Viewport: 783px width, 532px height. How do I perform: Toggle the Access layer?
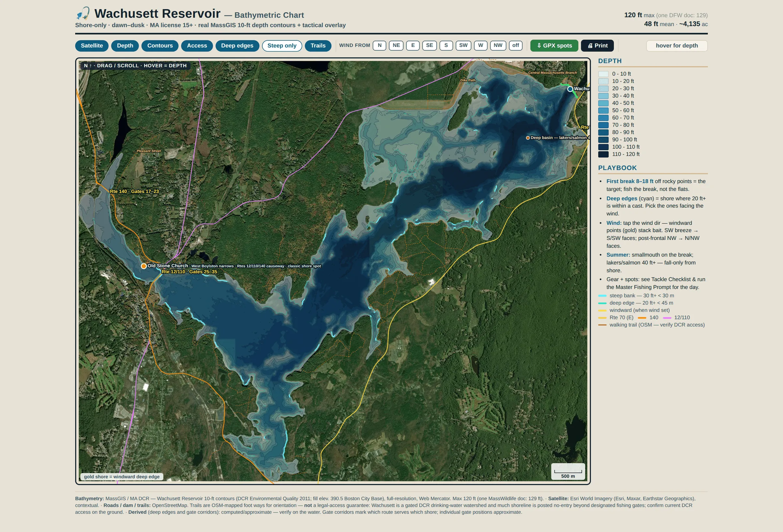(x=197, y=46)
